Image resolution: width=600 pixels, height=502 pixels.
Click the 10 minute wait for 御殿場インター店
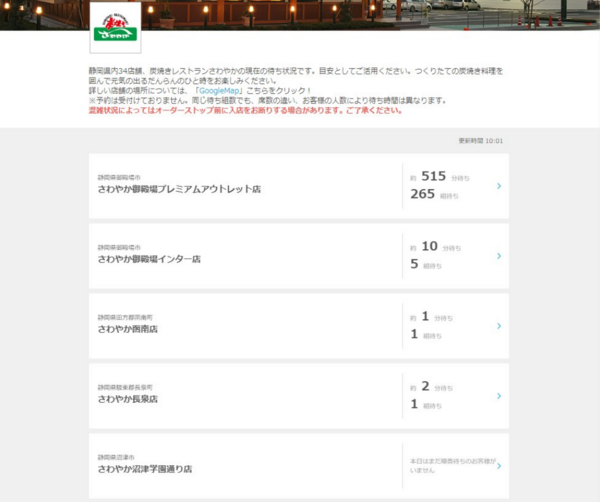click(430, 247)
